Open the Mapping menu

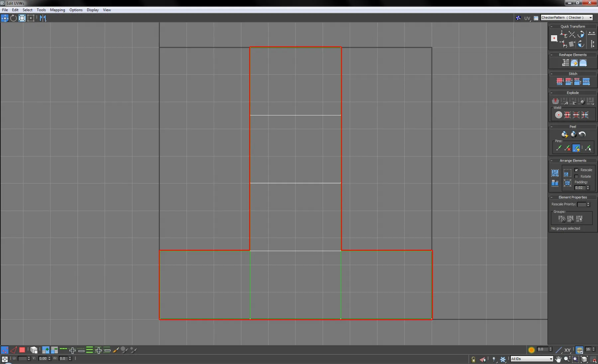[57, 10]
